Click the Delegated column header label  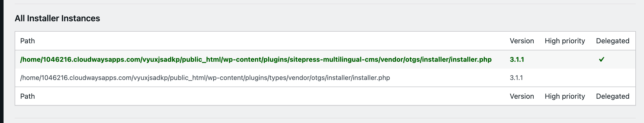613,41
